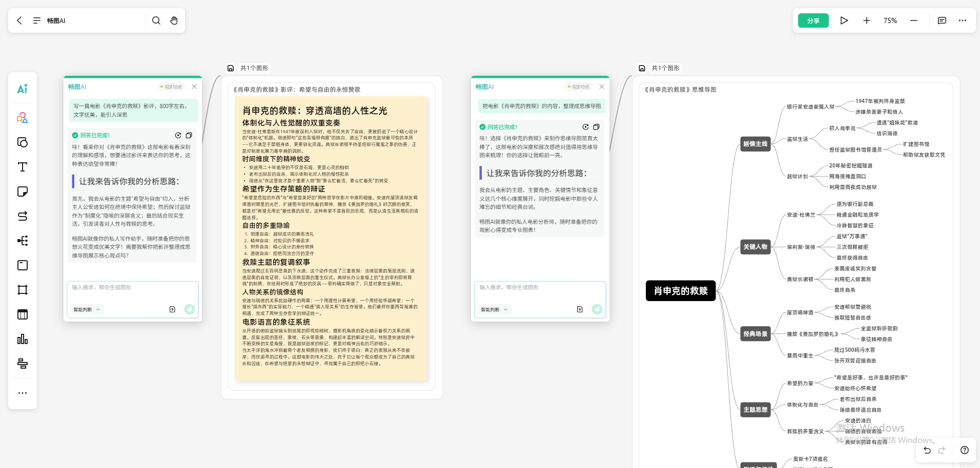
Task: Select the mind map tool
Action: click(x=23, y=241)
